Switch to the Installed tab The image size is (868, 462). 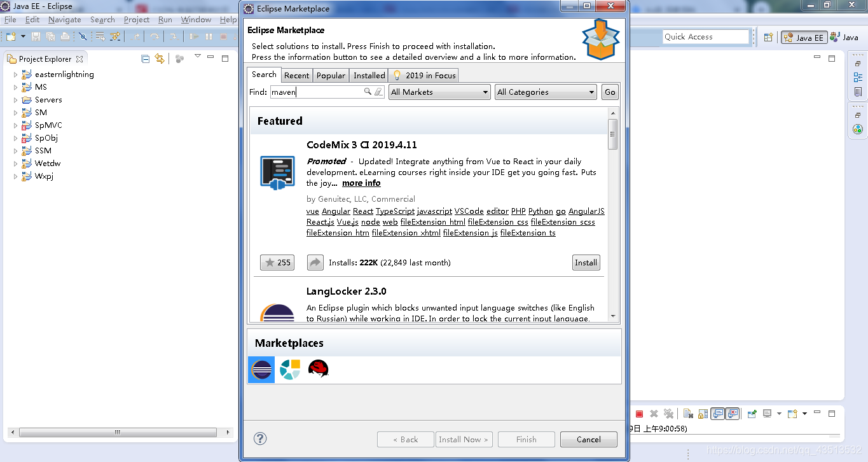369,75
